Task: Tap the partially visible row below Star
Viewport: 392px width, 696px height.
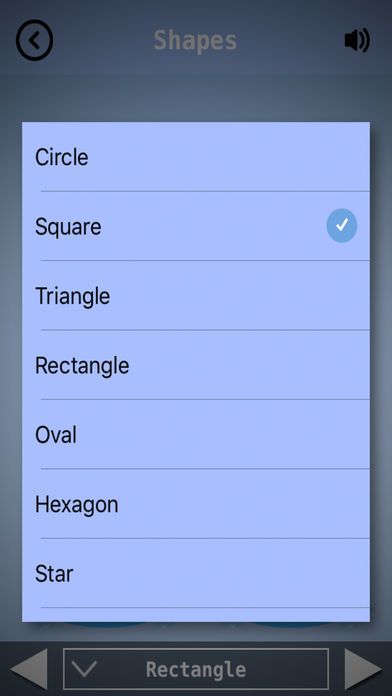Action: click(x=196, y=615)
